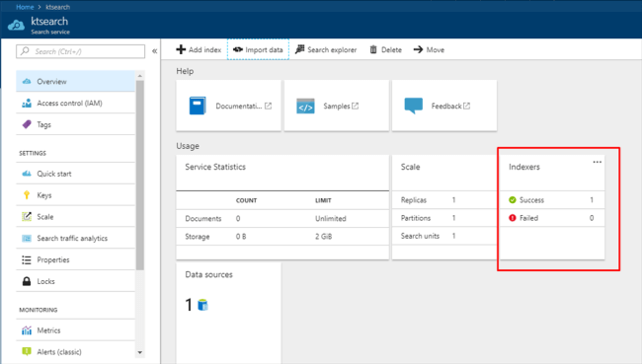Screen dimensions: 642x364
Task: Click the Overview cloud icon
Action: [x=27, y=82]
